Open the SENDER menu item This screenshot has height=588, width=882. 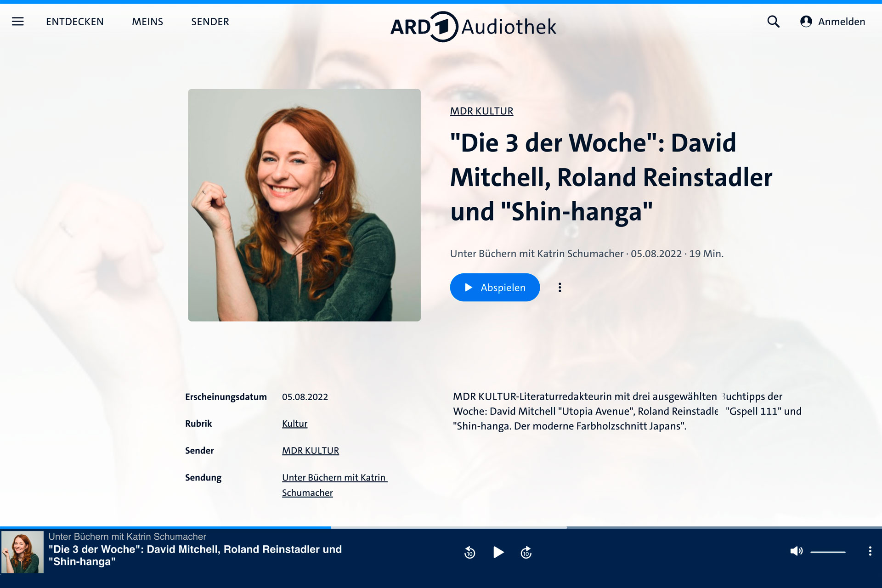click(x=210, y=22)
